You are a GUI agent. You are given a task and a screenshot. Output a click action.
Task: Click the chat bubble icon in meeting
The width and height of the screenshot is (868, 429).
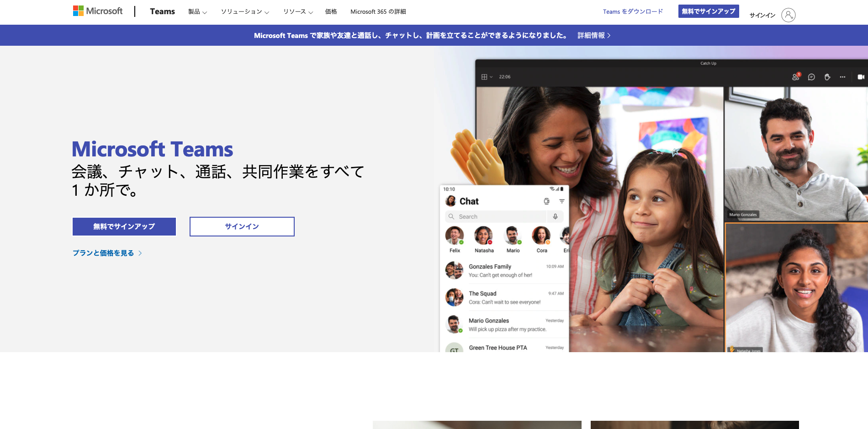click(x=811, y=77)
